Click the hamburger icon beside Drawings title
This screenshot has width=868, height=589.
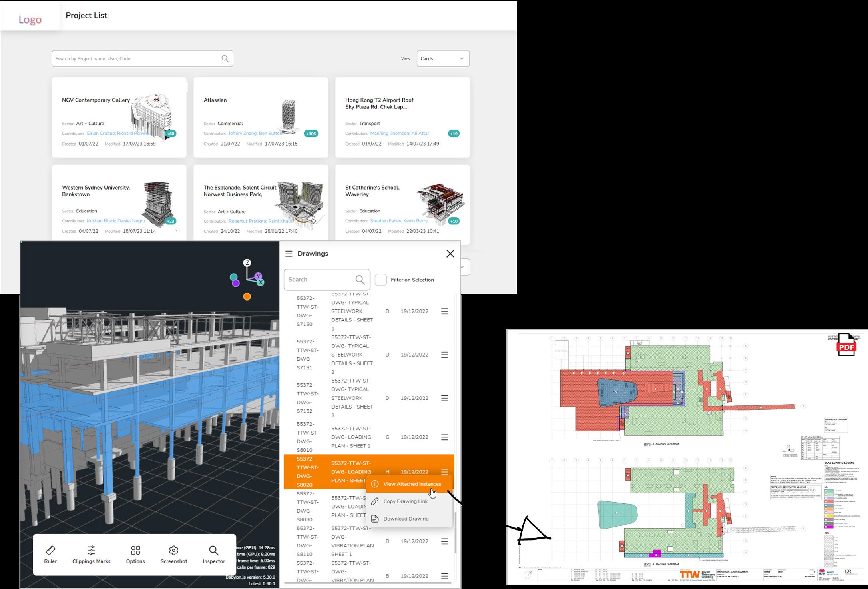289,254
